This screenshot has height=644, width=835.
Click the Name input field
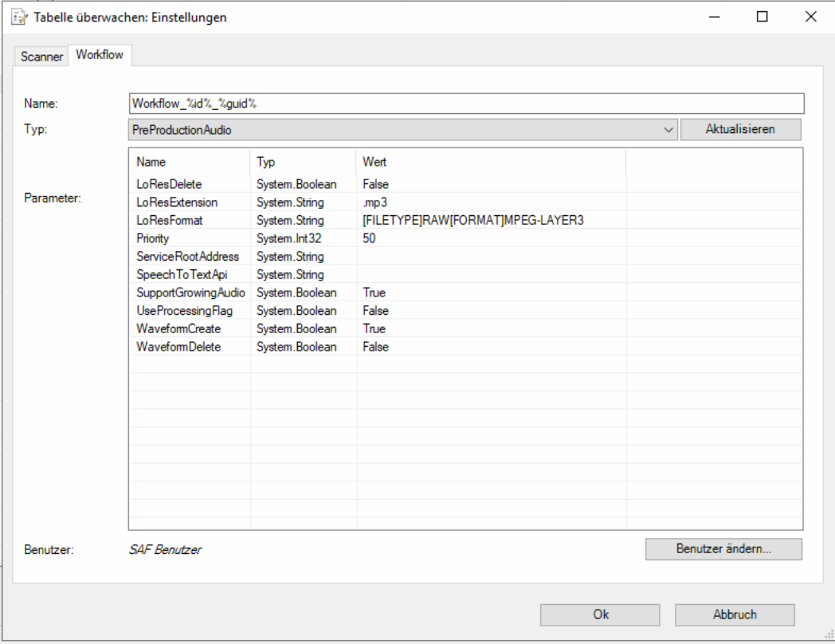pyautogui.click(x=466, y=104)
